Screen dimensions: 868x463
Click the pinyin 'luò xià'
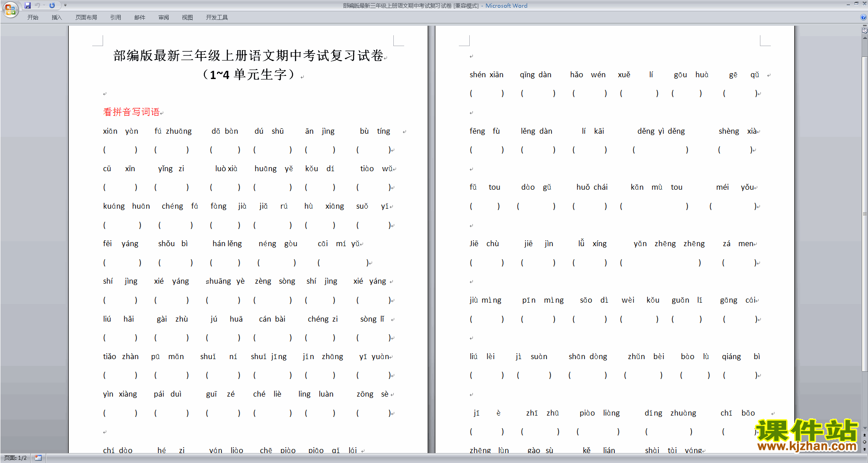(226, 168)
